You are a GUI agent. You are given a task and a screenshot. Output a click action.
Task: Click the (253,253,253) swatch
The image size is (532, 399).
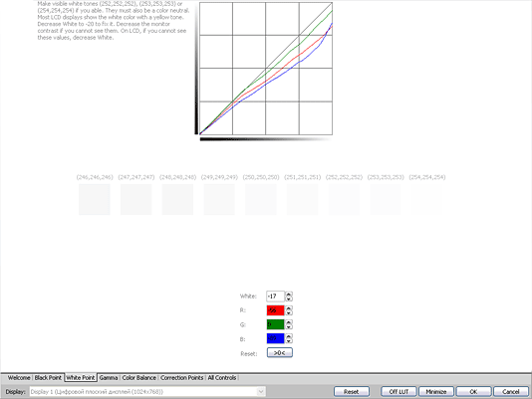pyautogui.click(x=386, y=199)
